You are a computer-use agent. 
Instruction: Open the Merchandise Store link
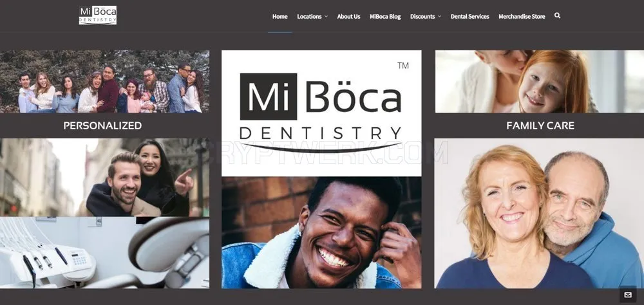522,17
